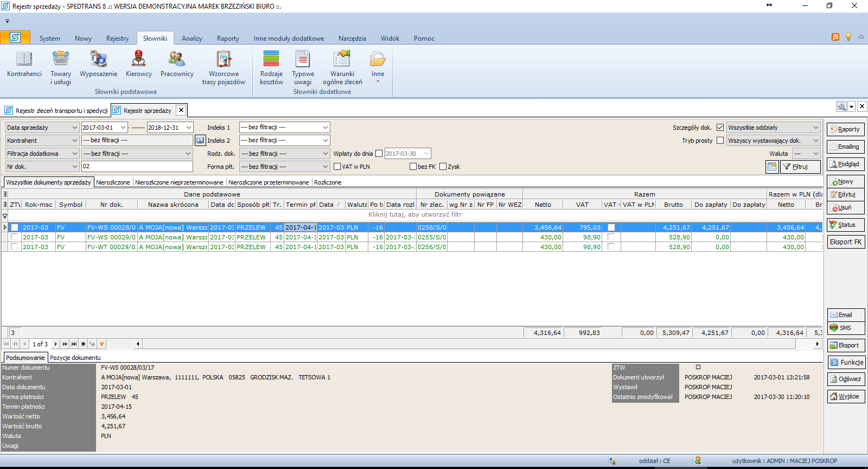
Task: Open the Analizy ribbon tab
Action: pyautogui.click(x=192, y=39)
